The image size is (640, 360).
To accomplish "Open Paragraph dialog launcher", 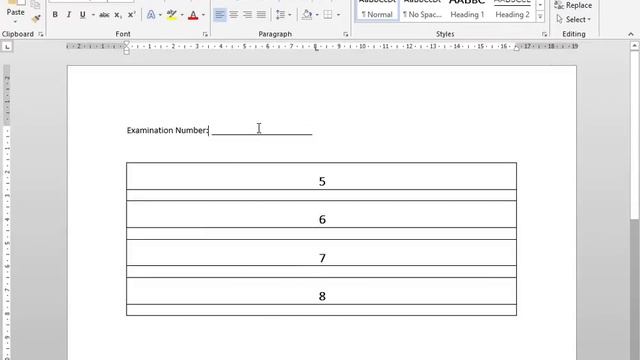I will pos(346,34).
